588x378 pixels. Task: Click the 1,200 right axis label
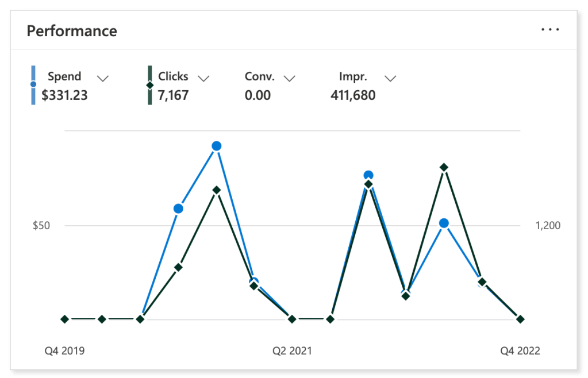[548, 225]
